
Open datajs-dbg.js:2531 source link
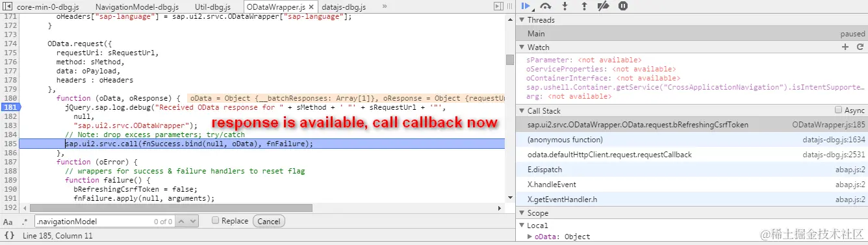(834, 155)
